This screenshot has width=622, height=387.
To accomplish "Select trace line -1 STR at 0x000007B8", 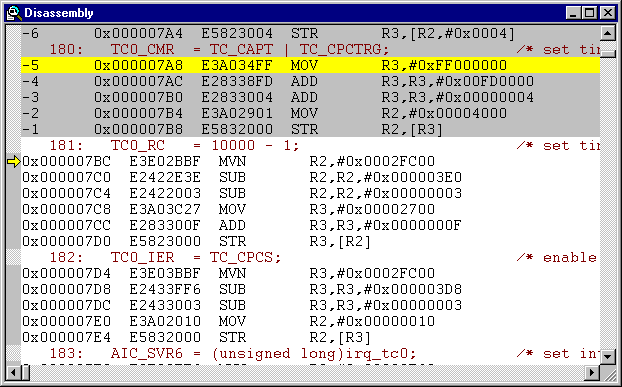I will (x=310, y=129).
